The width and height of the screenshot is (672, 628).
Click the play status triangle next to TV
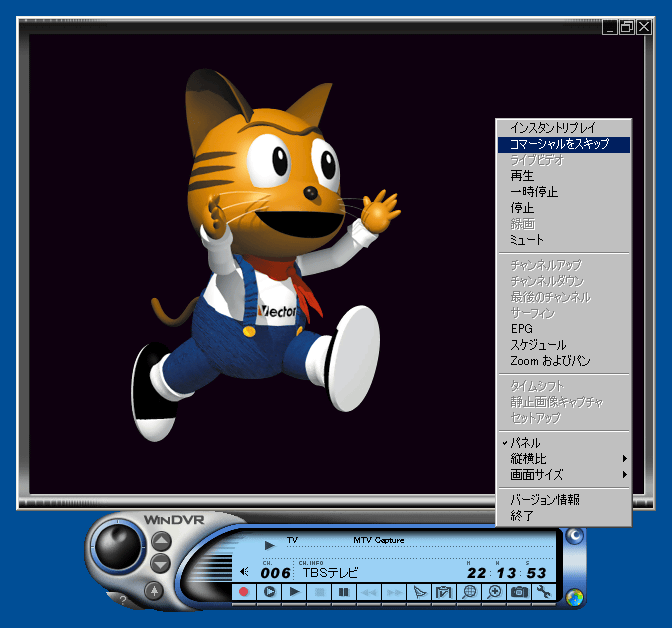point(270,545)
